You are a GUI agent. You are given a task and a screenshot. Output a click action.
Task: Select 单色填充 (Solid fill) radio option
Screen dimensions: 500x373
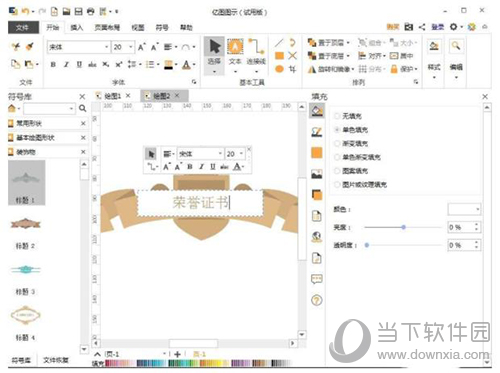click(337, 130)
